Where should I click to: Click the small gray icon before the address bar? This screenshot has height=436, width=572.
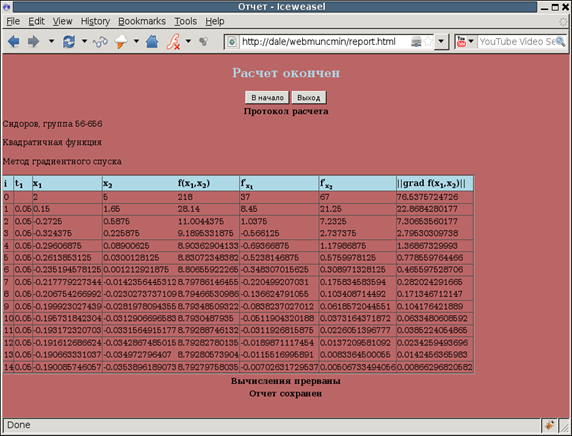204,42
